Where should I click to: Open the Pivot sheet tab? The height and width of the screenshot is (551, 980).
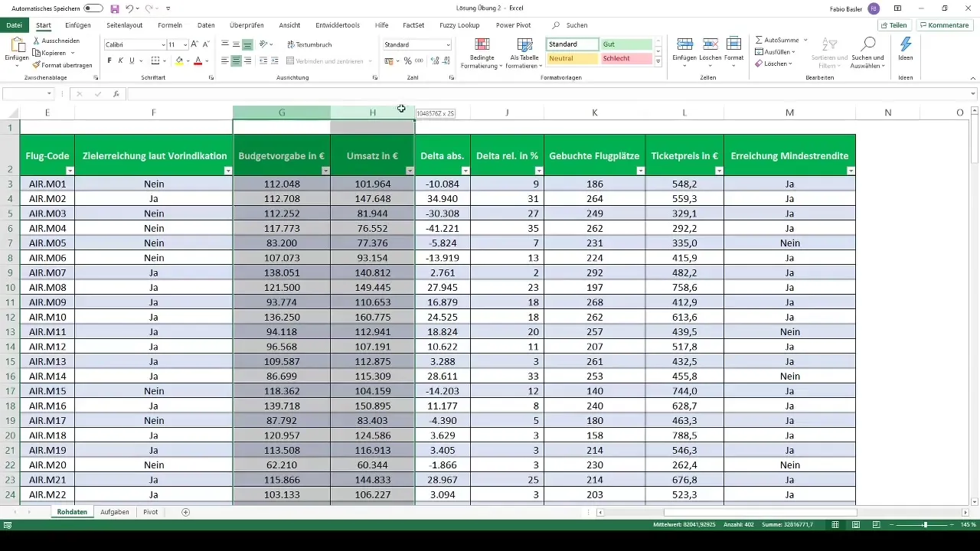point(151,512)
